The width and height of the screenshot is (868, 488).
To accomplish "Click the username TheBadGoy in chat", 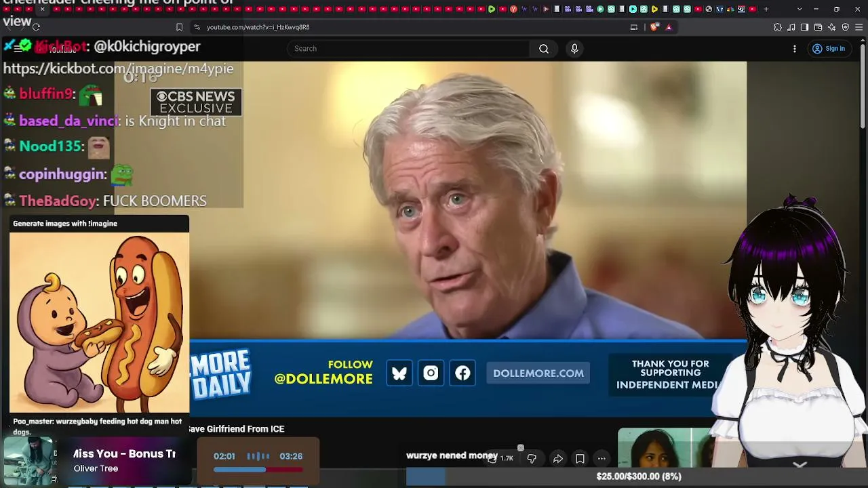I will 58,201.
